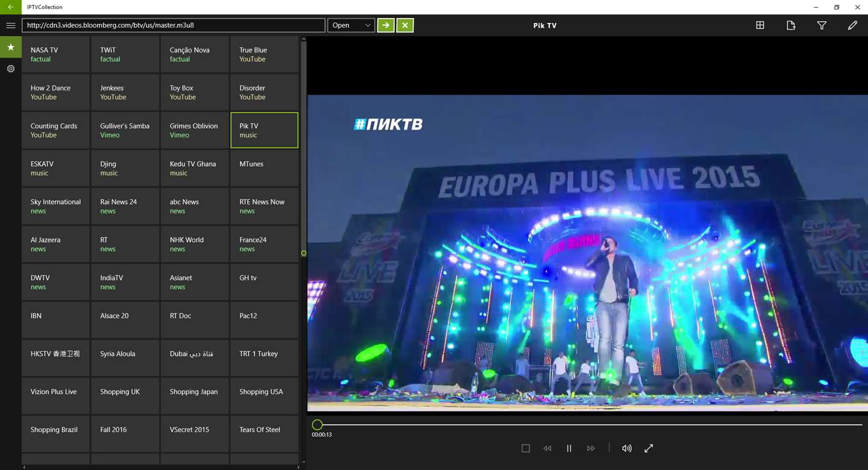Screen dimensions: 868x470
Task: Play the DWTV news channel
Action: click(55, 282)
